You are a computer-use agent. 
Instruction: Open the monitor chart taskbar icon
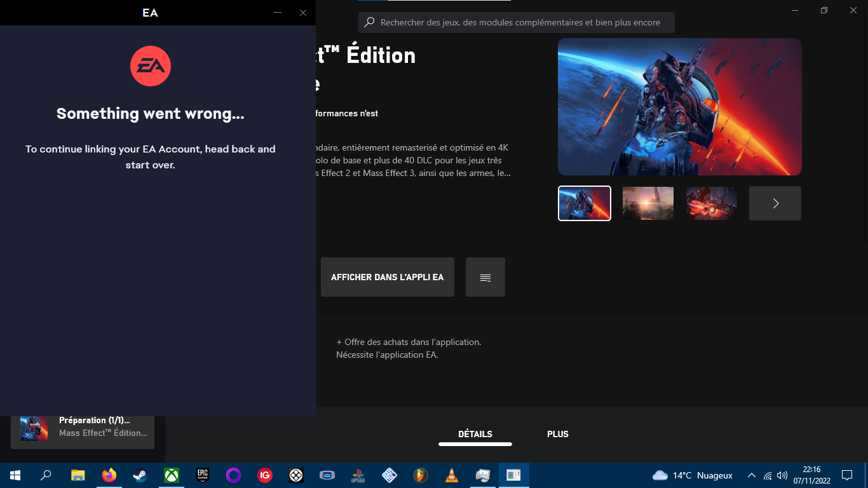[483, 475]
